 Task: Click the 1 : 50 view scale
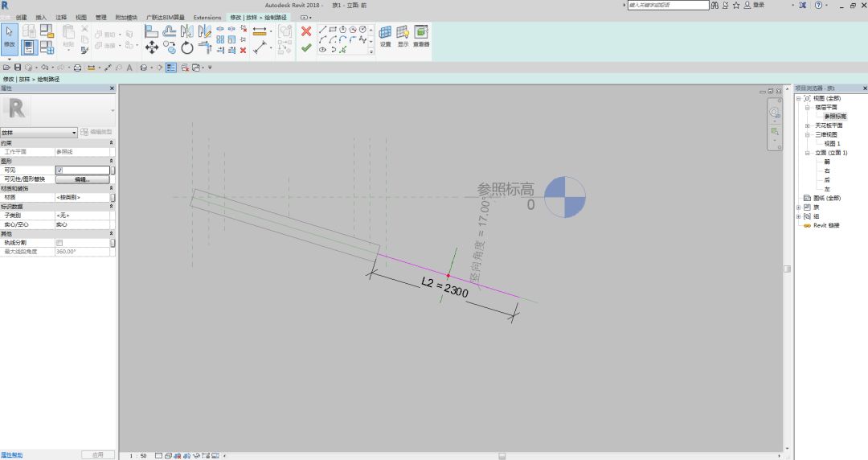tap(138, 455)
